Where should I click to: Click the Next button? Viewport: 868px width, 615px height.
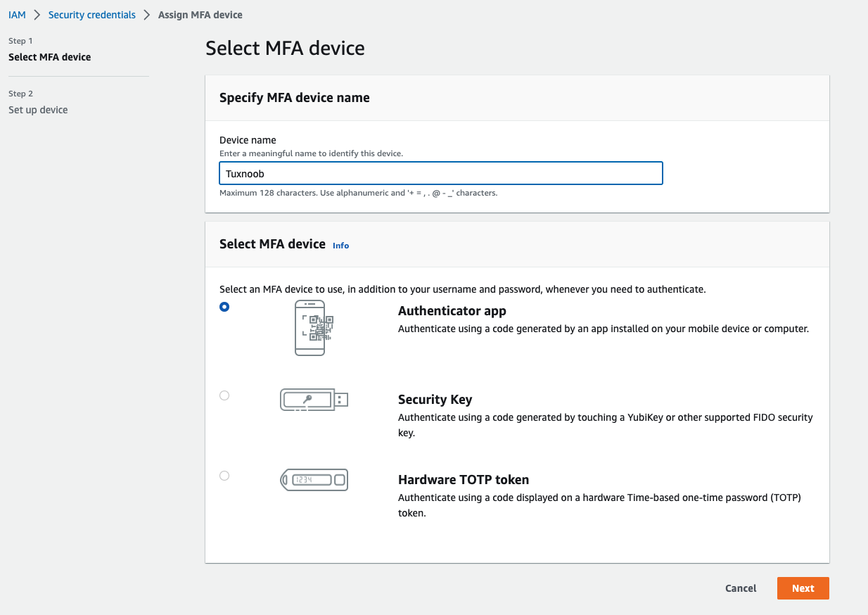click(x=803, y=588)
